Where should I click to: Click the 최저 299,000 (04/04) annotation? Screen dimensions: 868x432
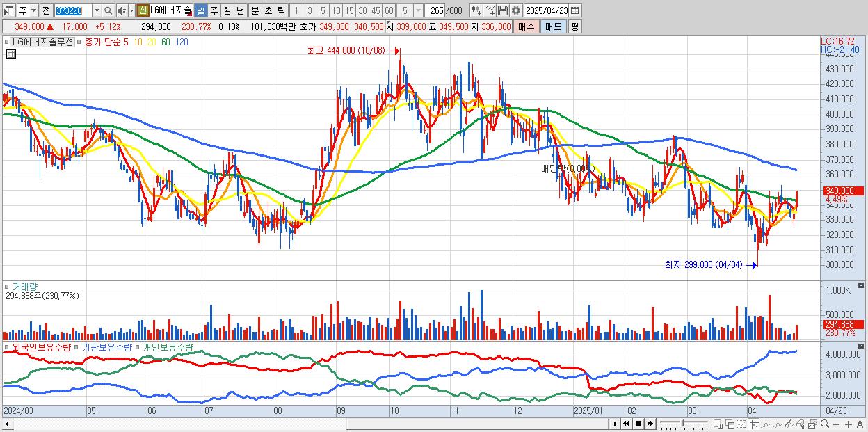(x=703, y=264)
